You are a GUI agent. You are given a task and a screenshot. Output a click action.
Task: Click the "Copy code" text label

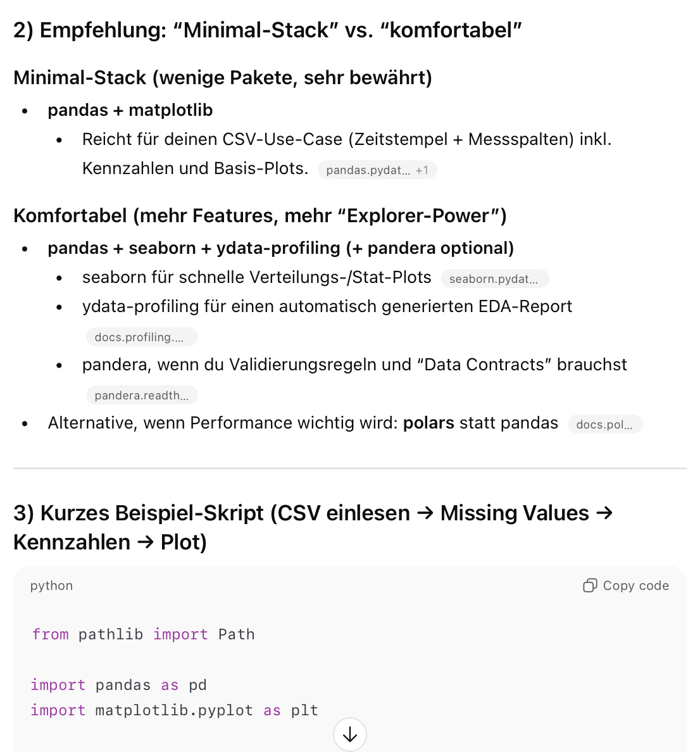pos(635,586)
